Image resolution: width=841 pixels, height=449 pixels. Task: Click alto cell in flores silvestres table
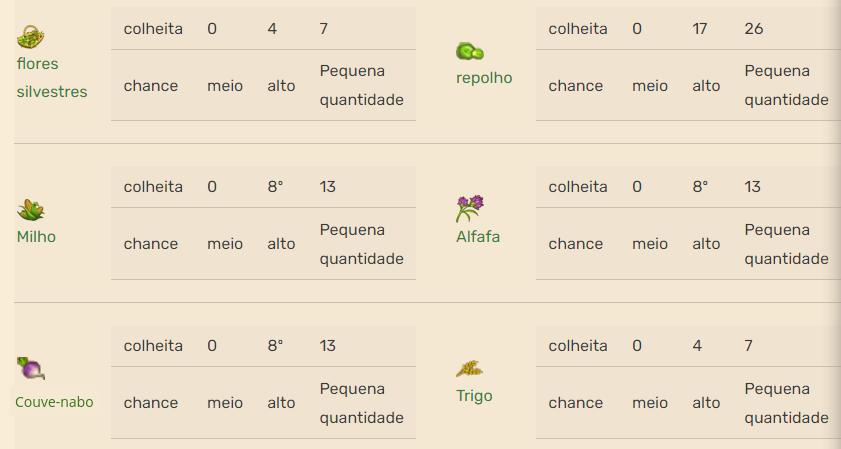click(281, 86)
